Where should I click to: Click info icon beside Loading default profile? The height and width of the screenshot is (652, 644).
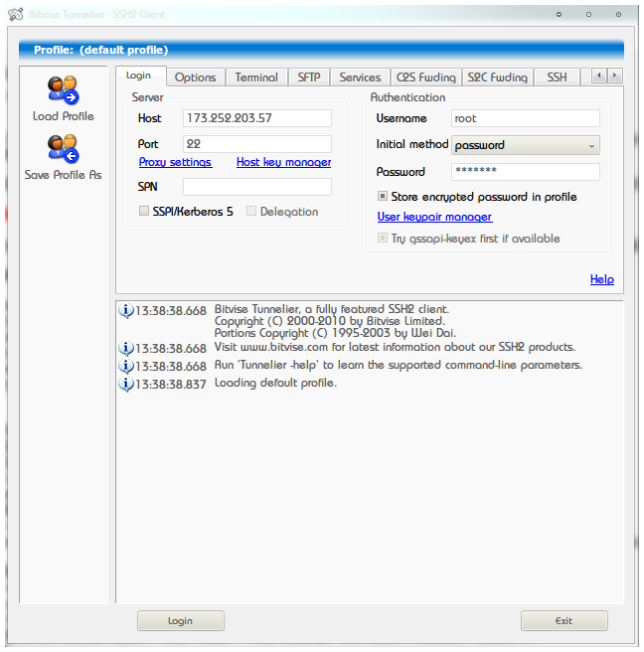coord(126,384)
